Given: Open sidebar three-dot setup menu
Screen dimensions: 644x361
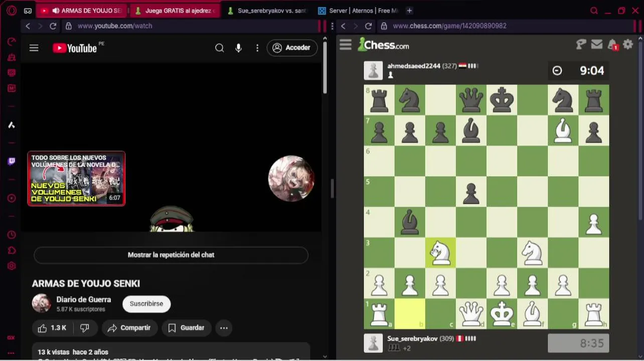Looking at the screenshot, I should (x=12, y=353).
